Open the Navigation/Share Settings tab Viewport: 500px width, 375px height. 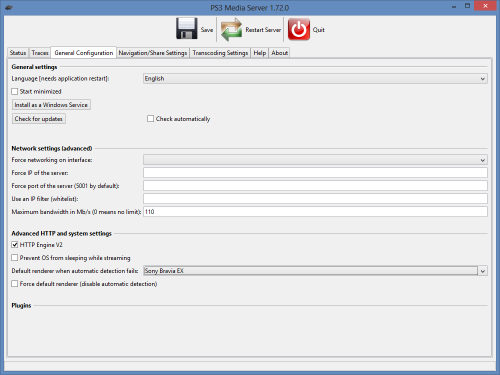tap(153, 53)
